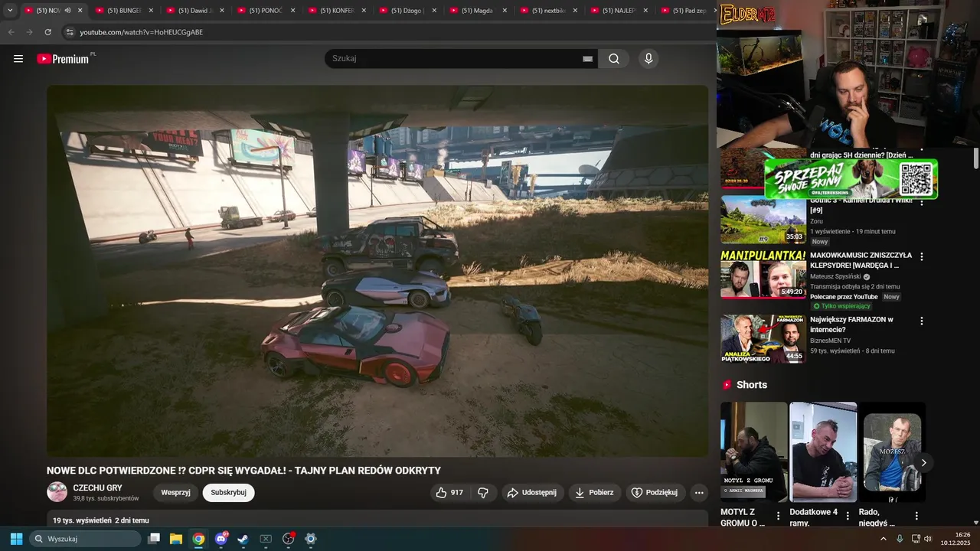Click the page vertical scrollbar
This screenshot has width=980, height=551.
976,158
